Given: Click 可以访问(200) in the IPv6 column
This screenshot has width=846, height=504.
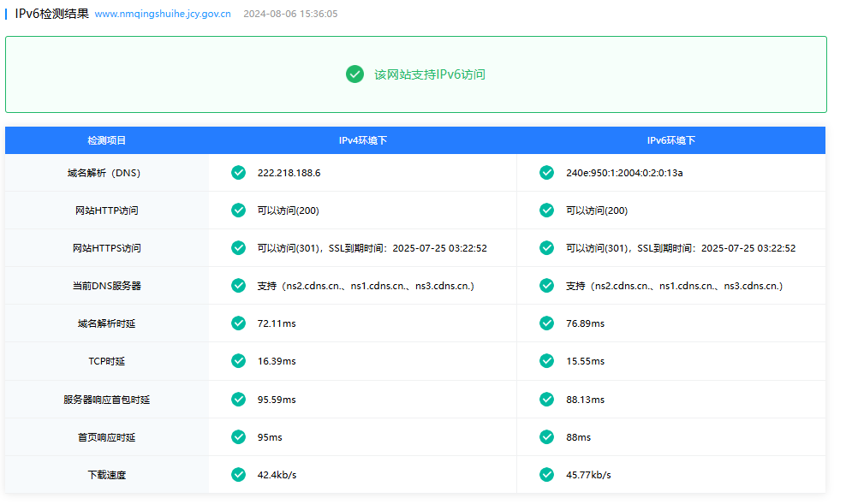Looking at the screenshot, I should 597,210.
